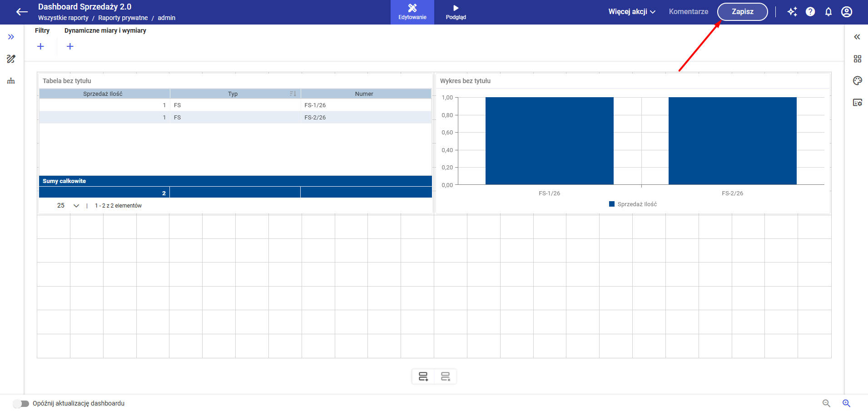
Task: Open the widgets grid icon in right sidebar
Action: point(857,59)
